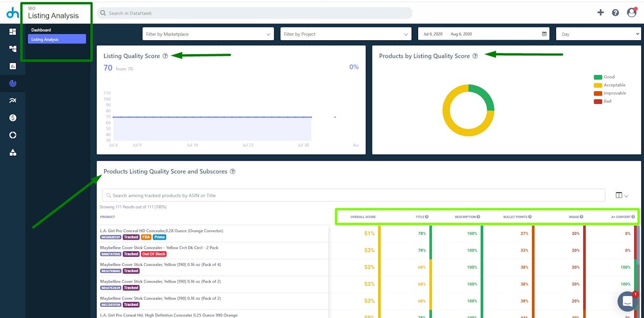
Task: Go to Dashboard in SEO menu
Action: [x=41, y=30]
